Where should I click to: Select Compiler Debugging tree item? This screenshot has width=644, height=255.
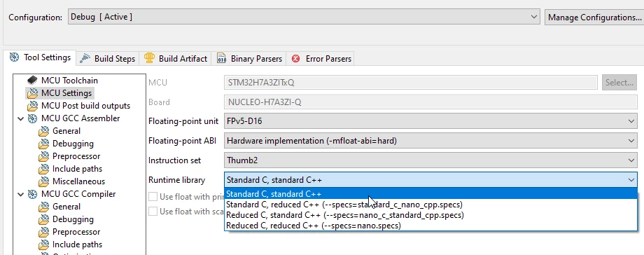73,219
